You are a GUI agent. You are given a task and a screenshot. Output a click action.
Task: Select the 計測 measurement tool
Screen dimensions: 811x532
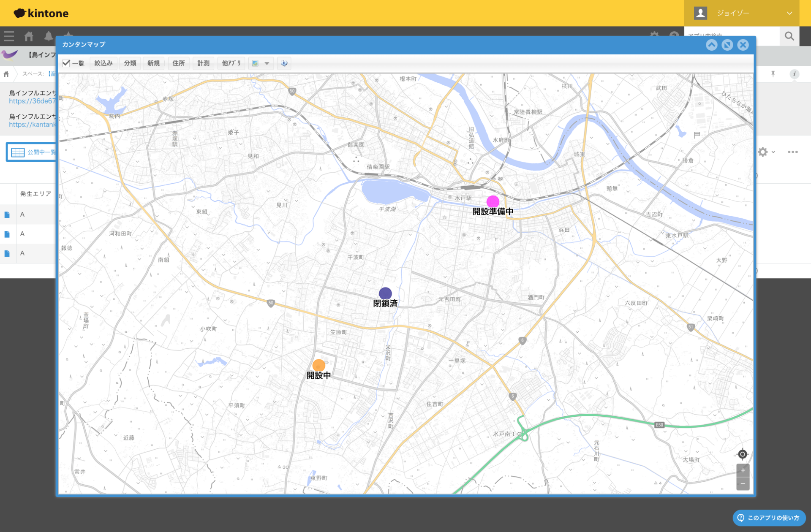pos(203,63)
